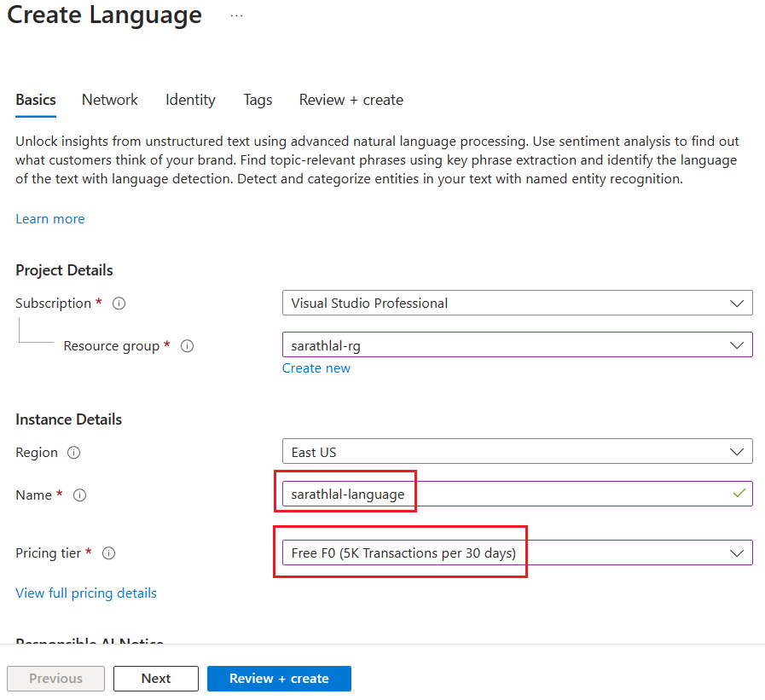Screen dimensions: 765x700
Task: Open View full pricing details
Action: tap(85, 593)
